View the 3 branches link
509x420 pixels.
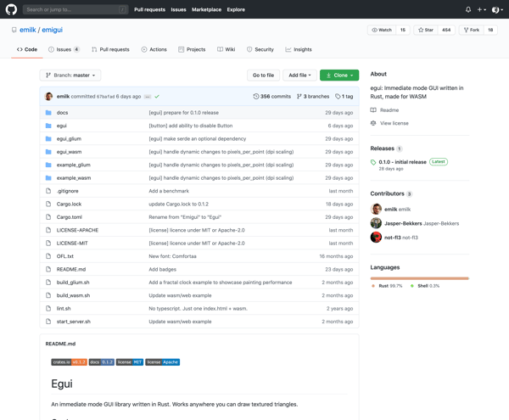(313, 97)
